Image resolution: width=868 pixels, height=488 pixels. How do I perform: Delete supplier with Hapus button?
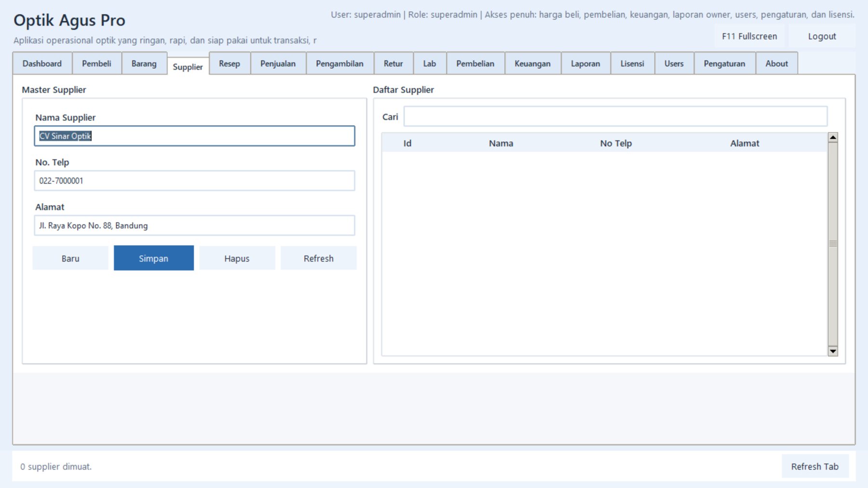(237, 258)
